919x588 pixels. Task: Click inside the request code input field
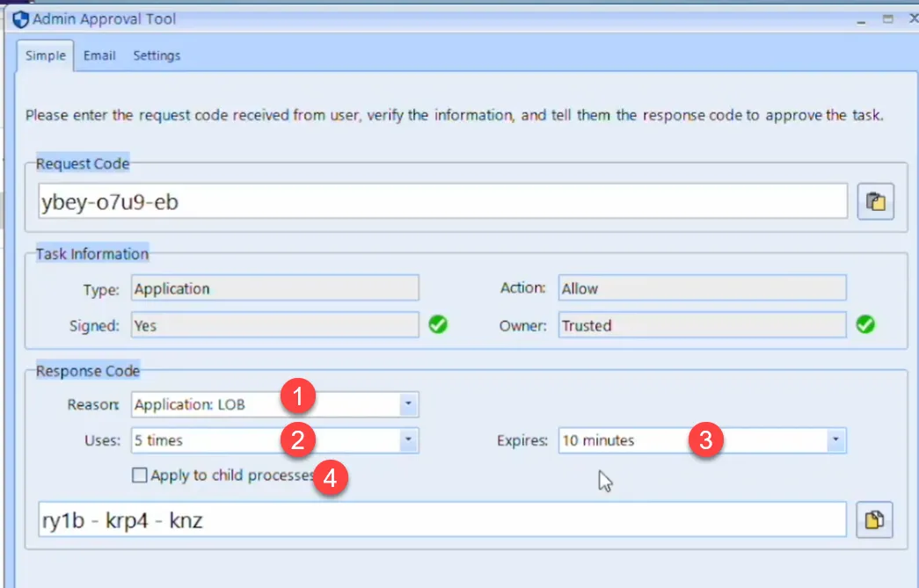[440, 200]
